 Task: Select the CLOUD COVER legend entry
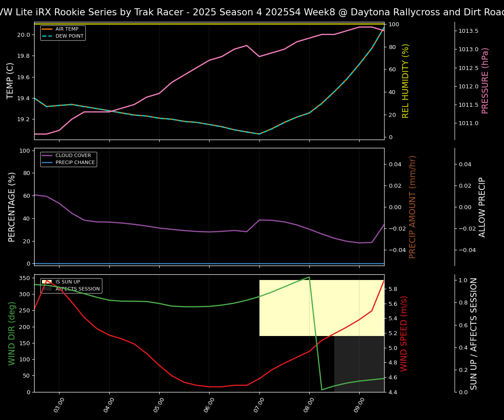click(x=73, y=156)
